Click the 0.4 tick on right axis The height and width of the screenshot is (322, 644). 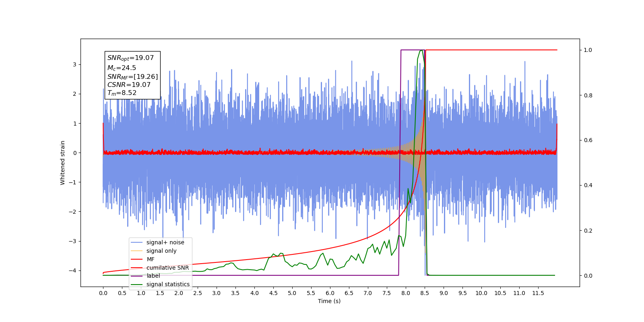coord(588,186)
